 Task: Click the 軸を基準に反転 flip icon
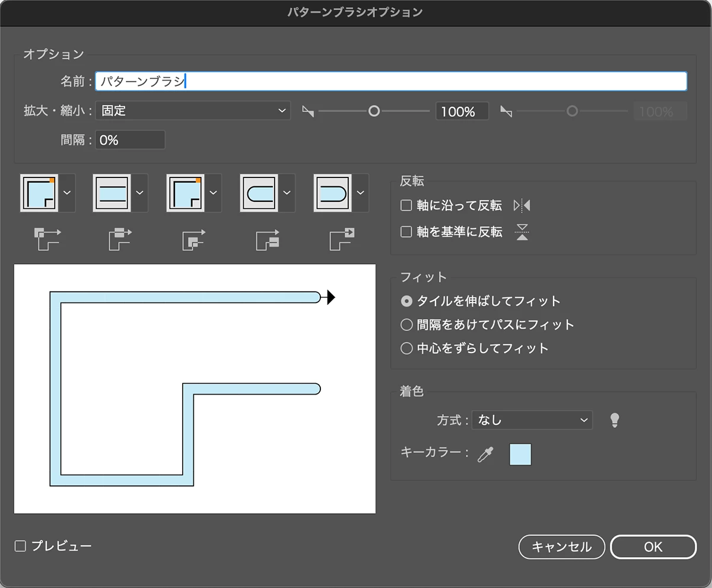coord(522,232)
